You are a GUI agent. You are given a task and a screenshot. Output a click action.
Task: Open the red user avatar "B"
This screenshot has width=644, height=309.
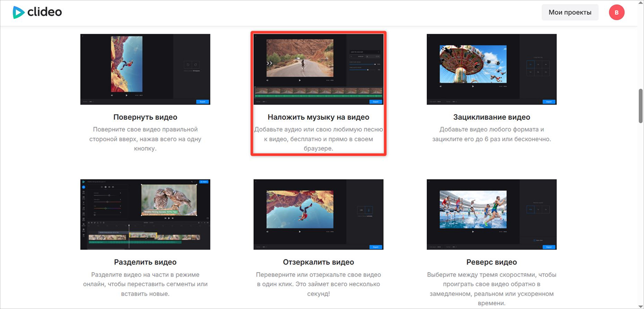617,13
